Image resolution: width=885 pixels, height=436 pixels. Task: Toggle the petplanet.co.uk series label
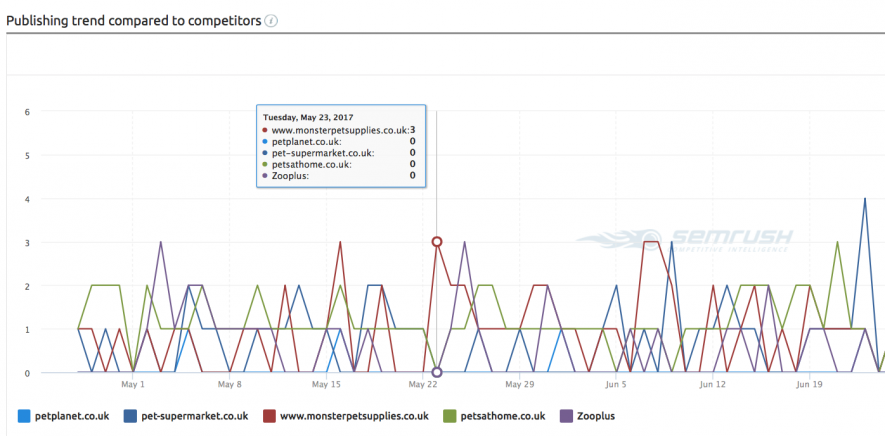pos(73,415)
